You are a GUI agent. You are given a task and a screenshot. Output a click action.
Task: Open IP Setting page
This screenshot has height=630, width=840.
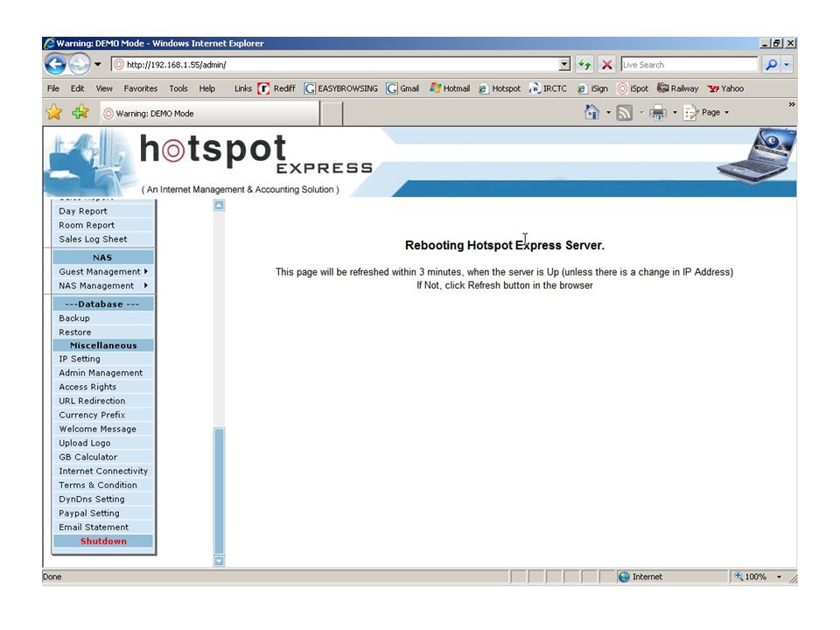pos(103,359)
